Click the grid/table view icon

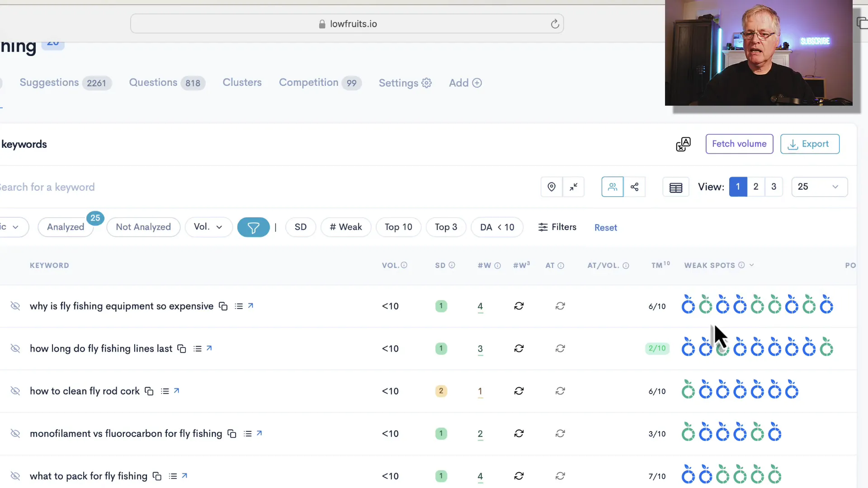[675, 187]
